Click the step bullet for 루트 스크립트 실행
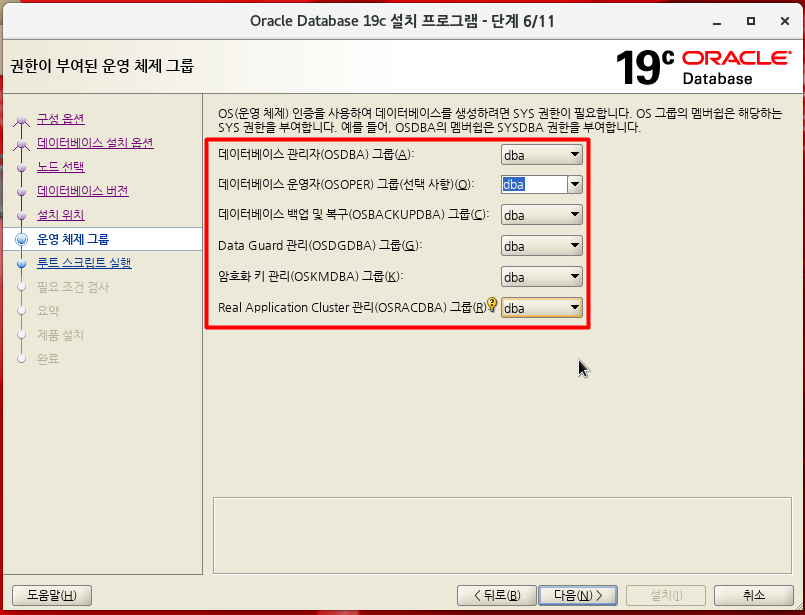The width and height of the screenshot is (805, 615). 21,263
